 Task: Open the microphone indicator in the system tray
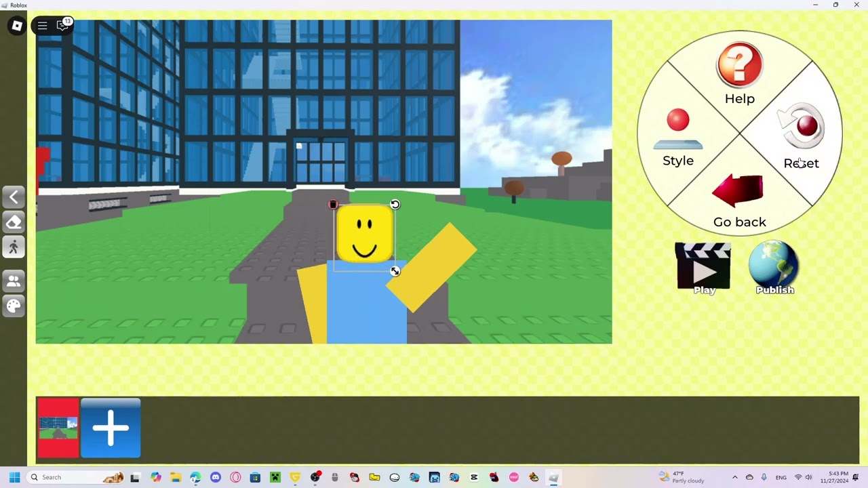point(764,477)
